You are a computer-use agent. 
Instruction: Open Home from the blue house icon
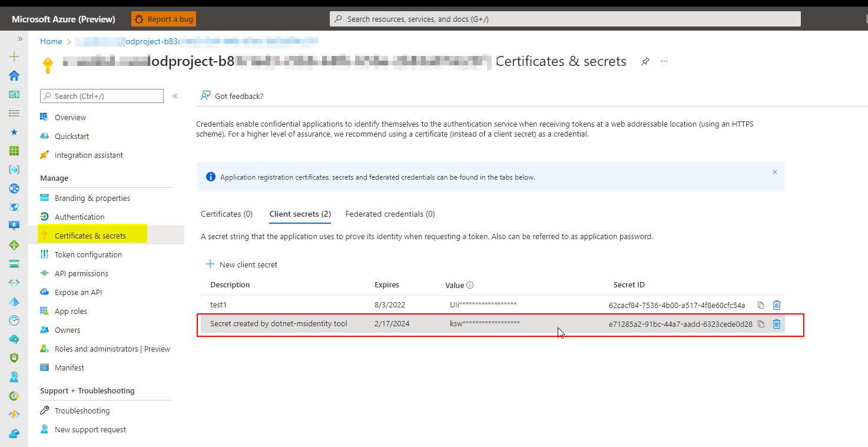tap(14, 75)
